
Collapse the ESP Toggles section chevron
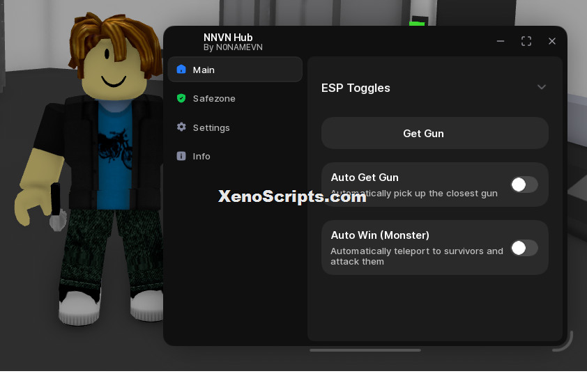(541, 87)
